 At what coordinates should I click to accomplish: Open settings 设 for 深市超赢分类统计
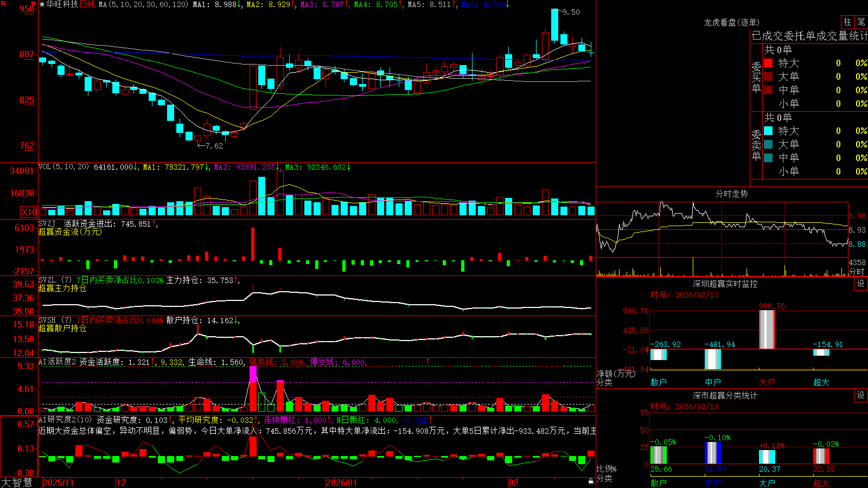click(861, 396)
